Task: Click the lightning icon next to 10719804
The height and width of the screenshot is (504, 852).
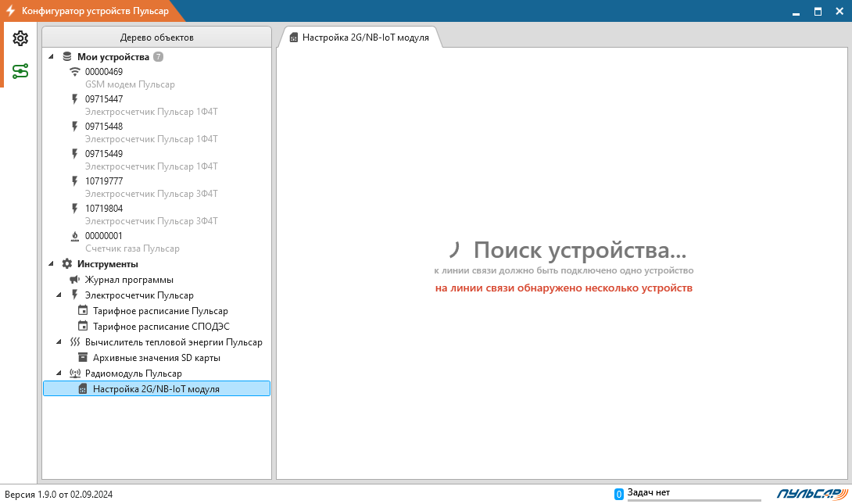Action: tap(75, 208)
